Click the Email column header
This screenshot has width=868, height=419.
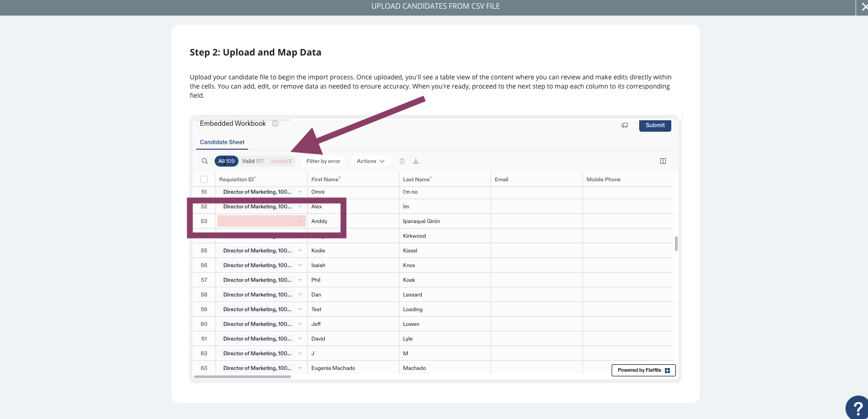(536, 179)
